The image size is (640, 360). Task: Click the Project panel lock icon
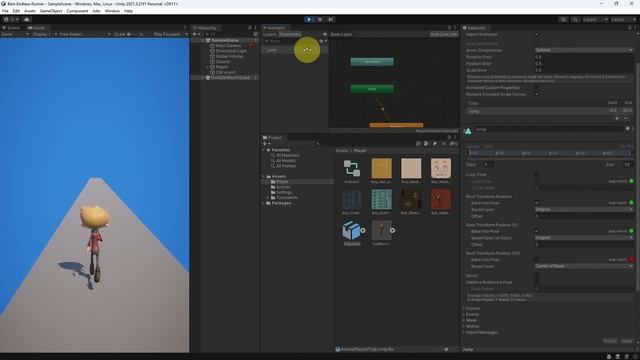click(449, 138)
